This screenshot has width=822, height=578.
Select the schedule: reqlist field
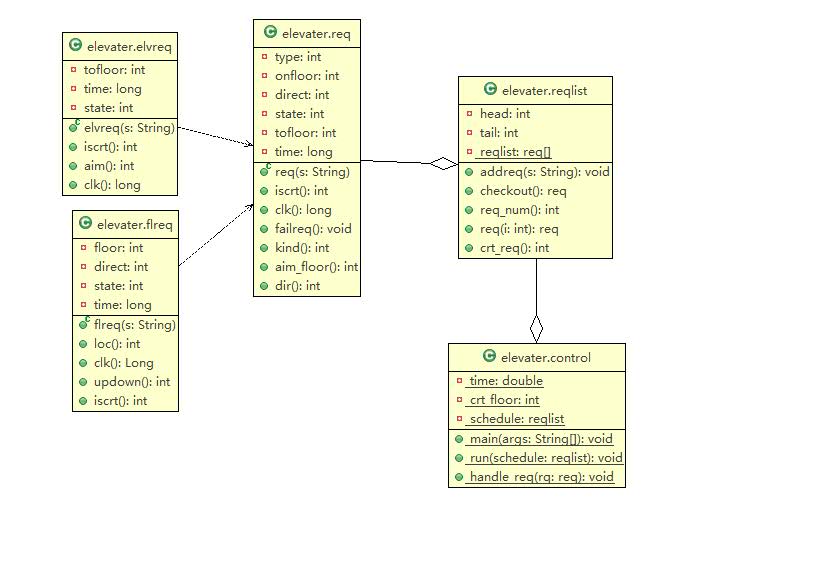(517, 419)
